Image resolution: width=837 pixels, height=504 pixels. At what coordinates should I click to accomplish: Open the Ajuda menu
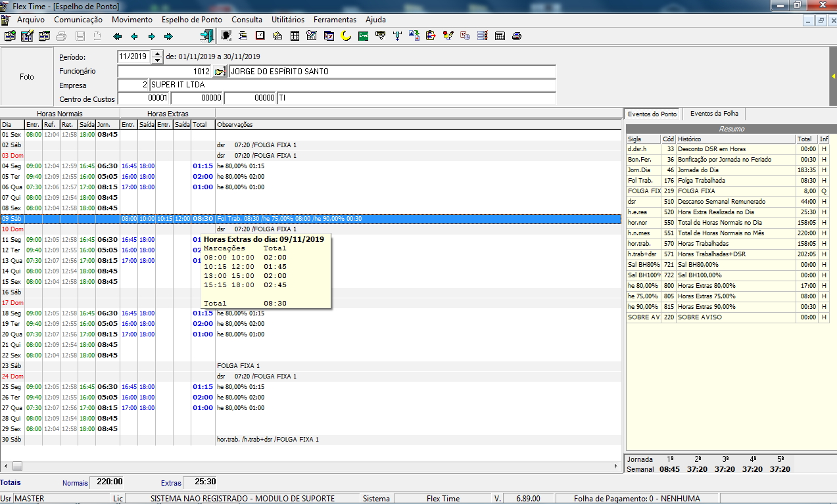375,20
